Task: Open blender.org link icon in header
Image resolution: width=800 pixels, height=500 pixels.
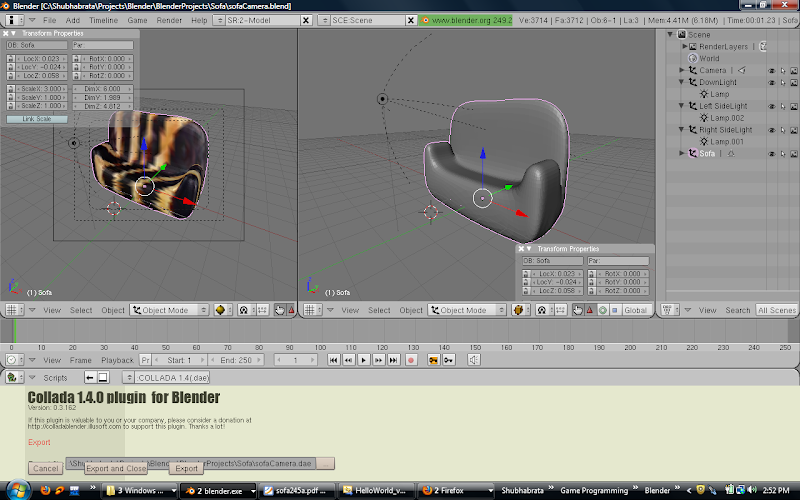Action: coord(426,20)
